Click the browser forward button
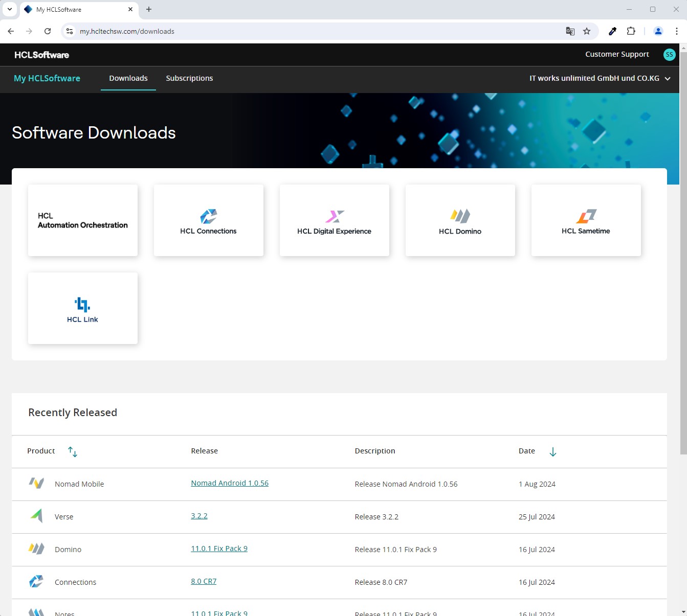This screenshot has width=687, height=616. (x=29, y=31)
